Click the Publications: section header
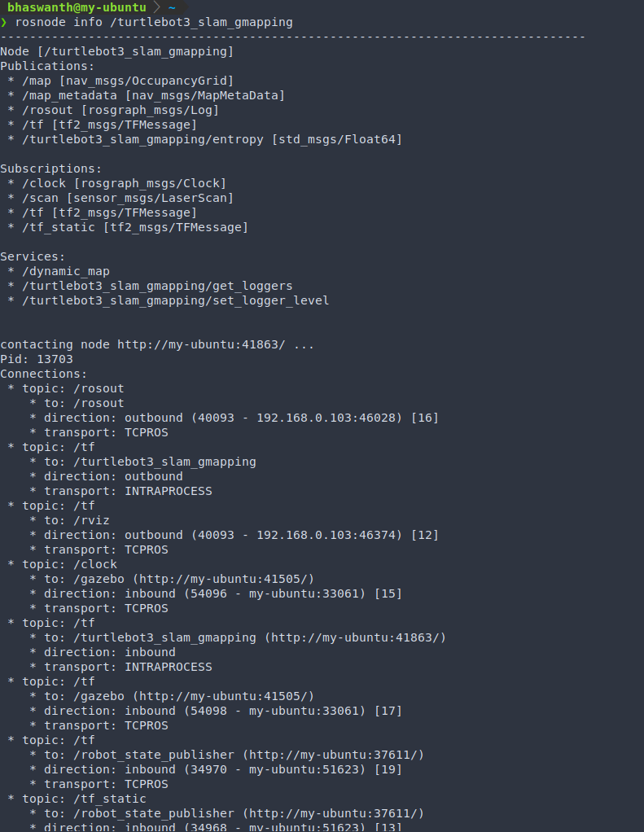The height and width of the screenshot is (832, 644). tap(47, 66)
